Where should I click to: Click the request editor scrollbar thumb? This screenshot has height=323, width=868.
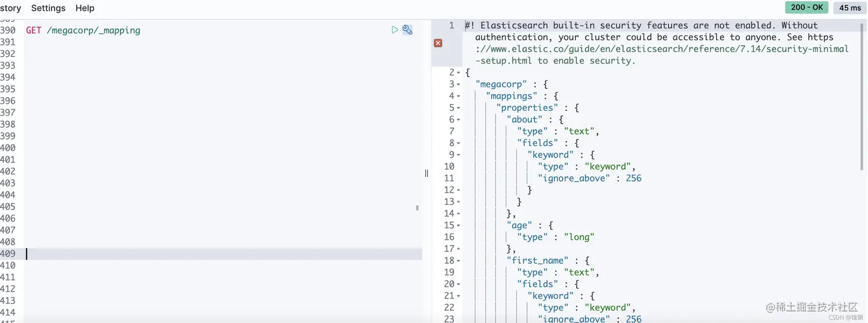pos(417,208)
